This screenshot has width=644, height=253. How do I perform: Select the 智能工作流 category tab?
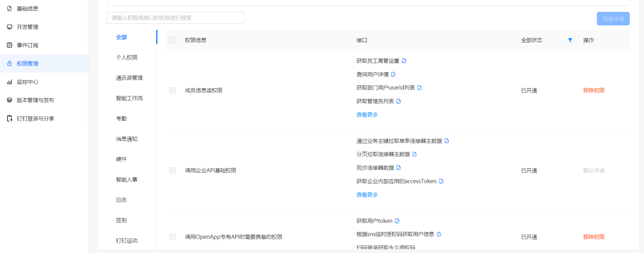coord(129,98)
